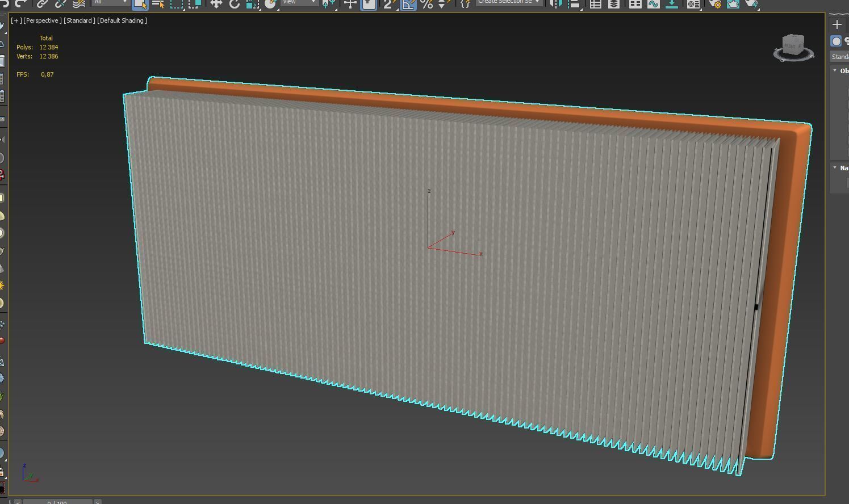Open the selection filter 'All' dropdown
849x504 pixels.
(x=110, y=2)
